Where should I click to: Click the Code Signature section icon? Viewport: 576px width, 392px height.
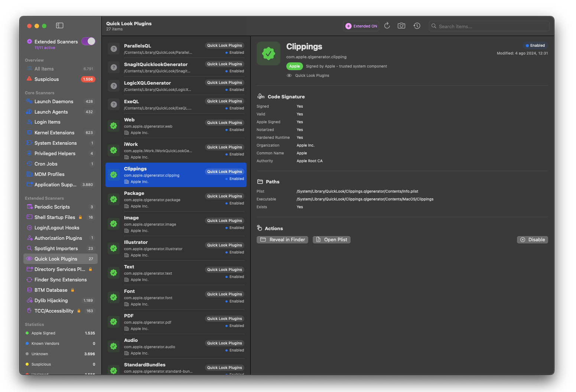coord(261,97)
